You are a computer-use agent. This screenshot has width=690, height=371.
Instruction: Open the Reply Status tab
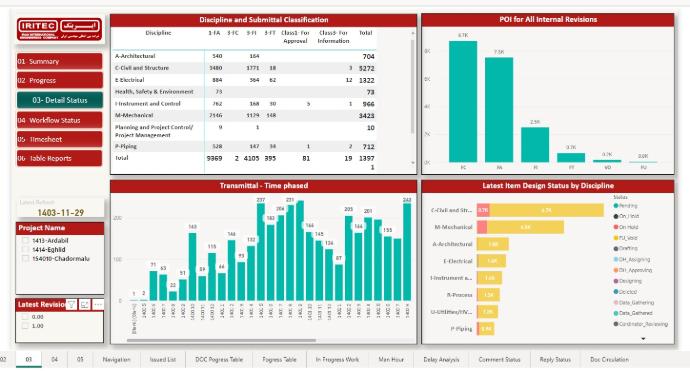coord(555,360)
